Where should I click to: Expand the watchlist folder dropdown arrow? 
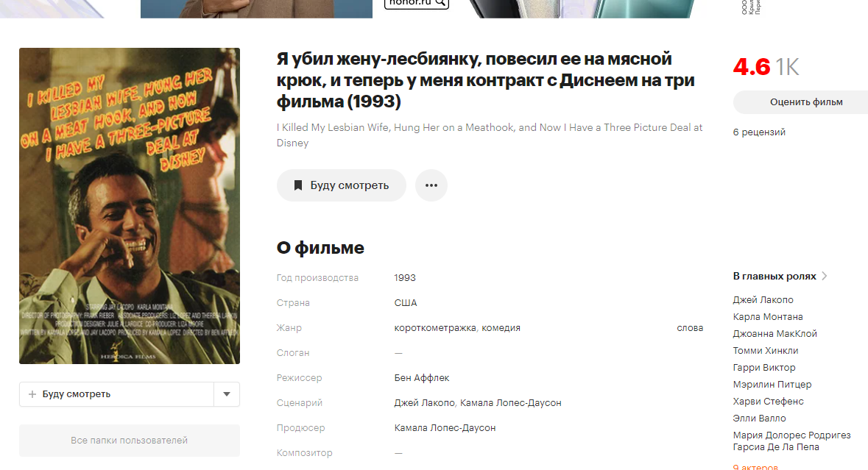pyautogui.click(x=227, y=394)
